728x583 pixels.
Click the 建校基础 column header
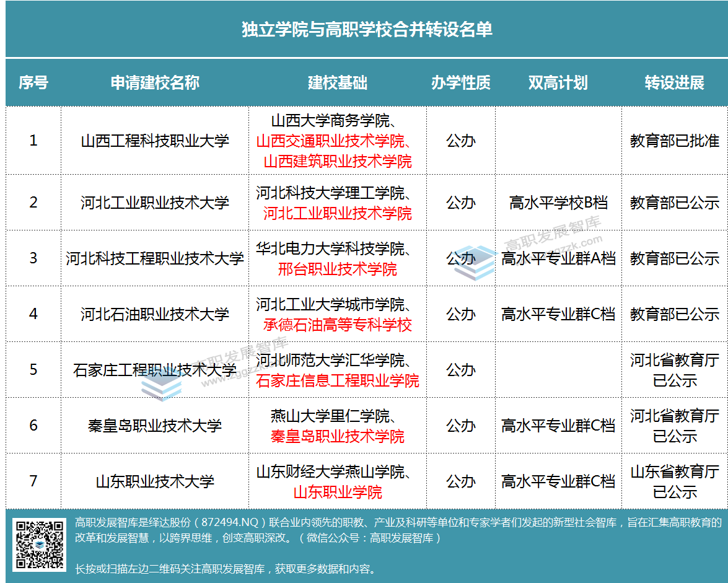click(x=338, y=83)
